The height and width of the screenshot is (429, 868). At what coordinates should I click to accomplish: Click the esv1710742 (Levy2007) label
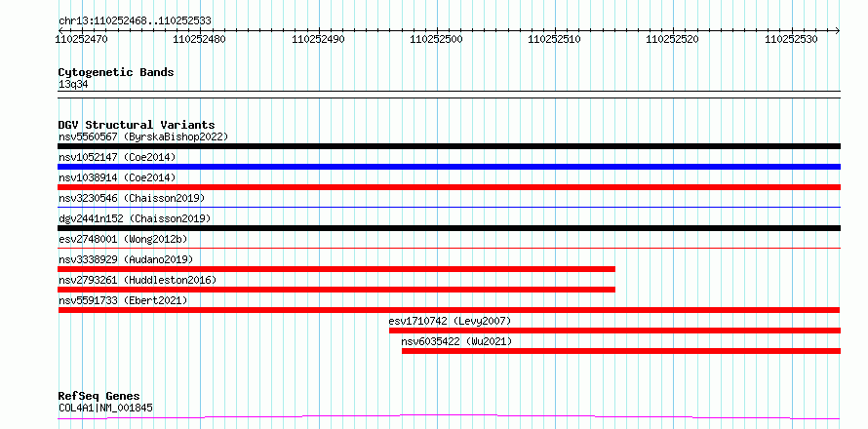click(x=450, y=321)
